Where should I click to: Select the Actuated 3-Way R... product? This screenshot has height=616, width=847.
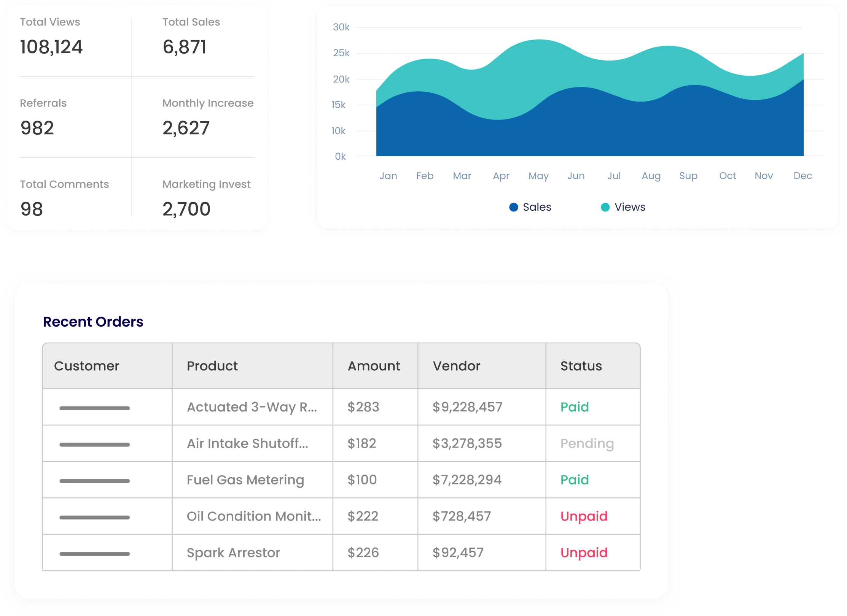[252, 407]
